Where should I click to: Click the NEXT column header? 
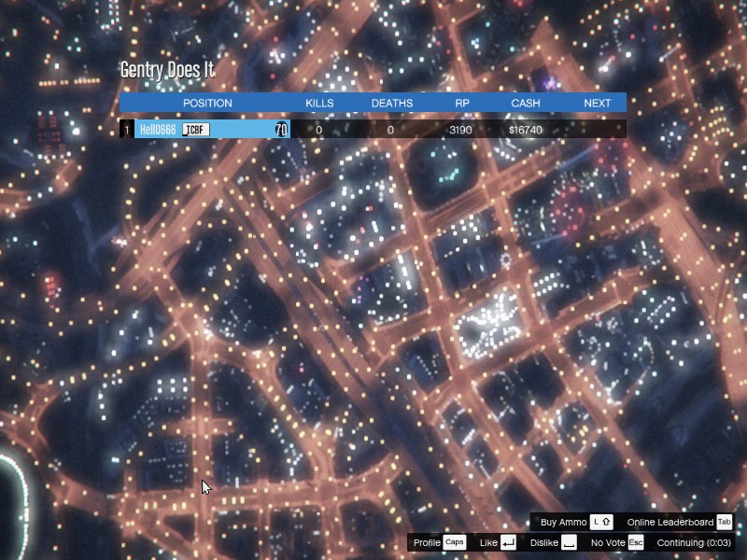pyautogui.click(x=598, y=103)
